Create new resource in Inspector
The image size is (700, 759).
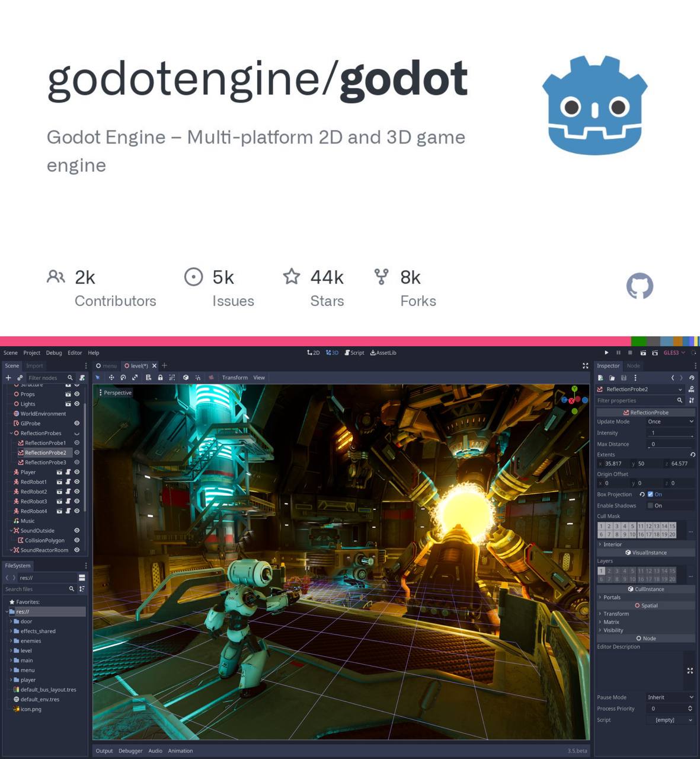tap(600, 378)
